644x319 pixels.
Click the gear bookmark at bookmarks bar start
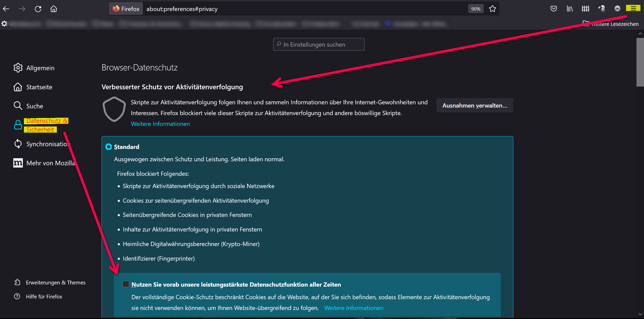tap(4, 24)
